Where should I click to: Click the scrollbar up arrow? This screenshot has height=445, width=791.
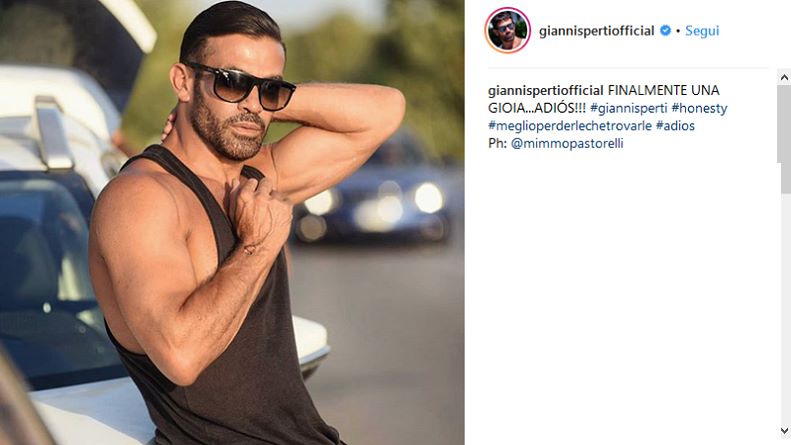[x=784, y=77]
